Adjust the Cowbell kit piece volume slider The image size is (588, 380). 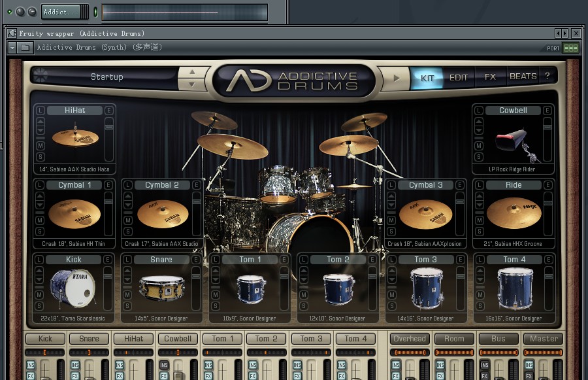547,139
